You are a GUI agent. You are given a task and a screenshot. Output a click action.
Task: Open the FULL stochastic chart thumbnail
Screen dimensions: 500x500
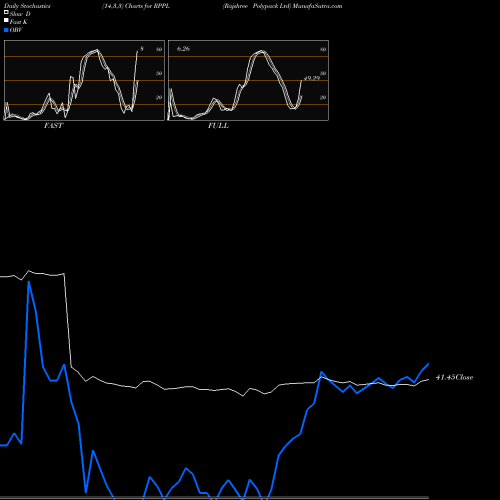coord(248,80)
